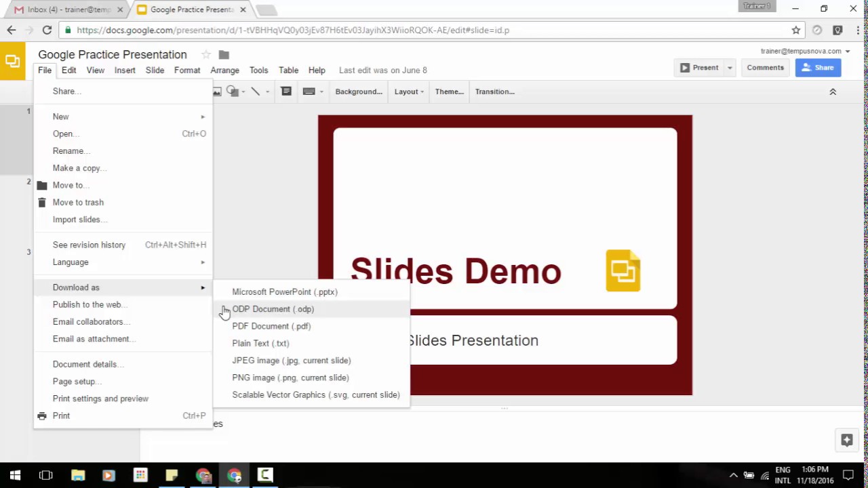Image resolution: width=868 pixels, height=488 pixels.
Task: Click the insert comment toolbar icon
Action: [x=286, y=91]
